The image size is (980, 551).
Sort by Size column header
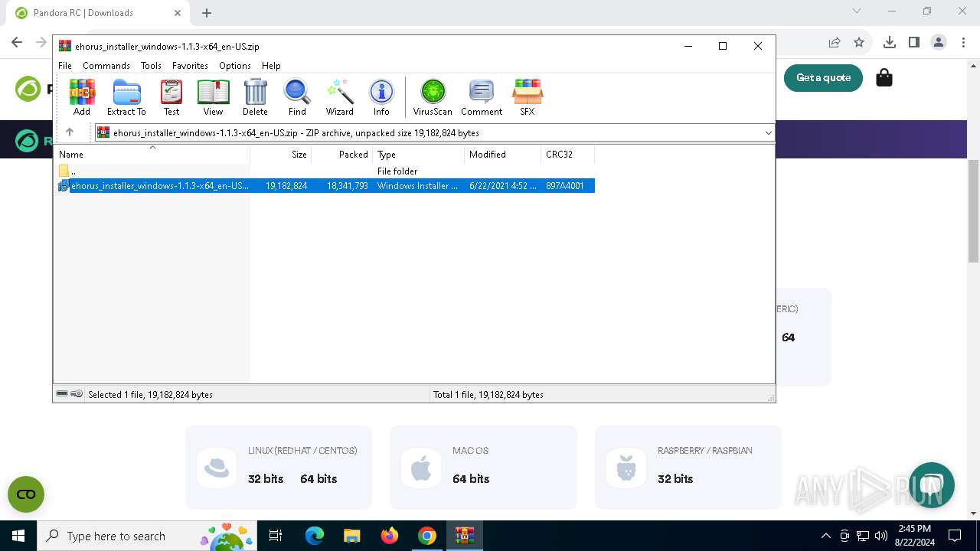tap(280, 154)
